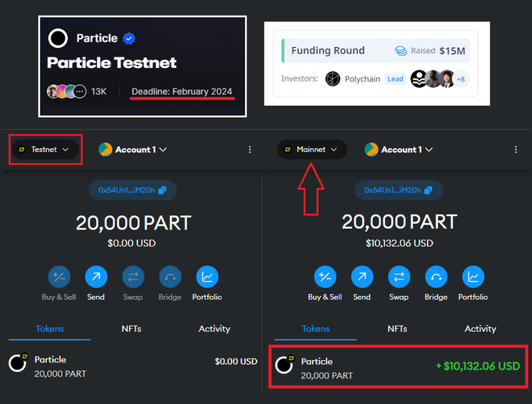Image resolution: width=532 pixels, height=404 pixels.
Task: Click Send icon in Testnet wallet
Action: click(96, 276)
